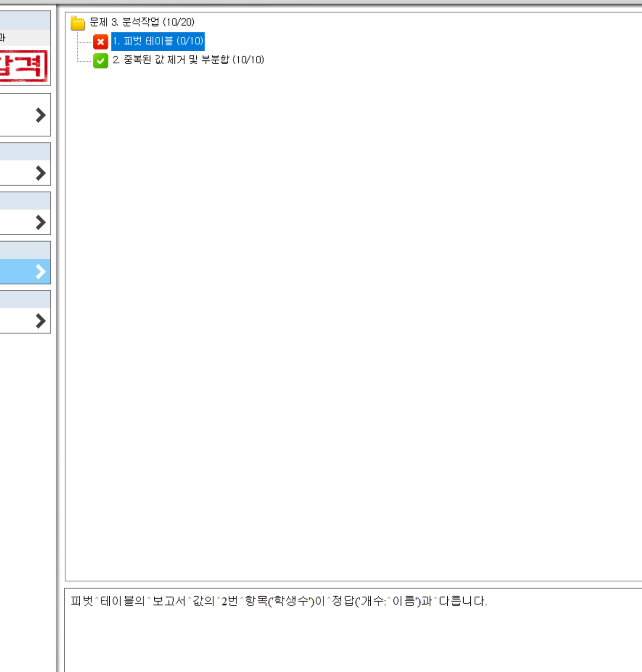642x672 pixels.
Task: Click the top header bar of the left sidebar
Action: click(x=25, y=20)
